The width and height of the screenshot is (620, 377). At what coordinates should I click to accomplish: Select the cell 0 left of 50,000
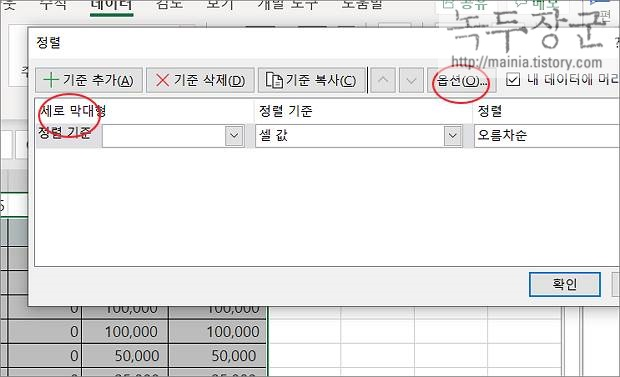pos(45,356)
